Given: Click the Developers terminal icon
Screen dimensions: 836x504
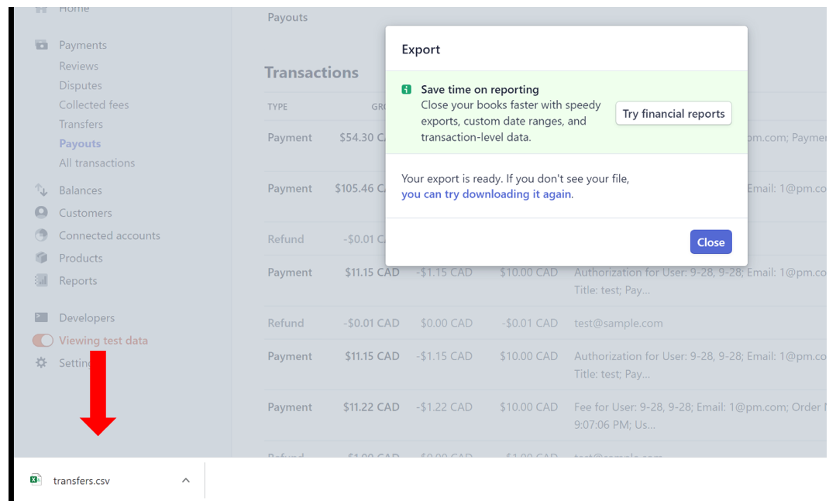Looking at the screenshot, I should click(x=42, y=317).
